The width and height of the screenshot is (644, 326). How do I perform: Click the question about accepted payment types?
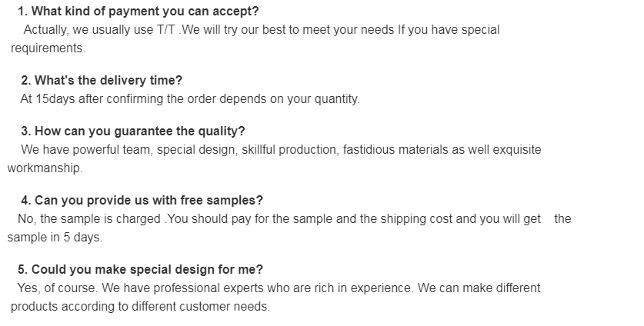point(138,12)
